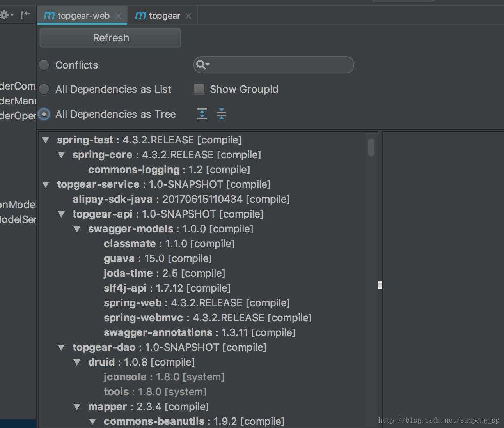504x428 pixels.
Task: Select the guava dependency entry
Action: [119, 258]
